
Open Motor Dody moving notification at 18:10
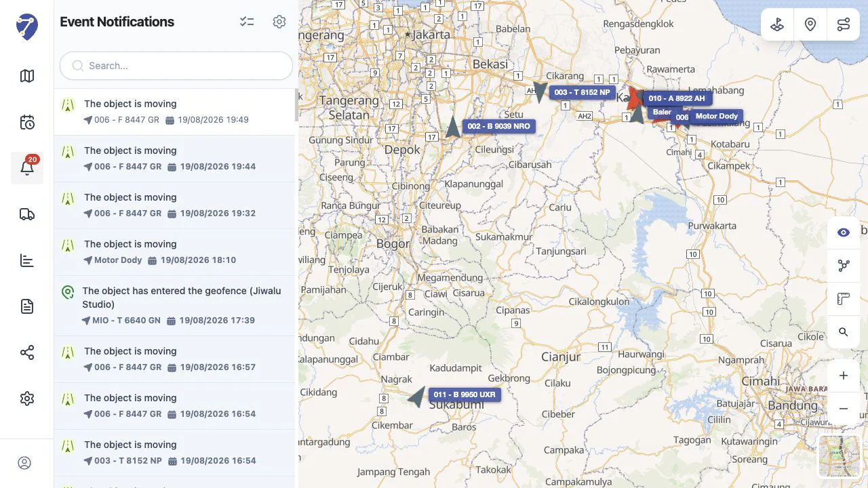[174, 252]
